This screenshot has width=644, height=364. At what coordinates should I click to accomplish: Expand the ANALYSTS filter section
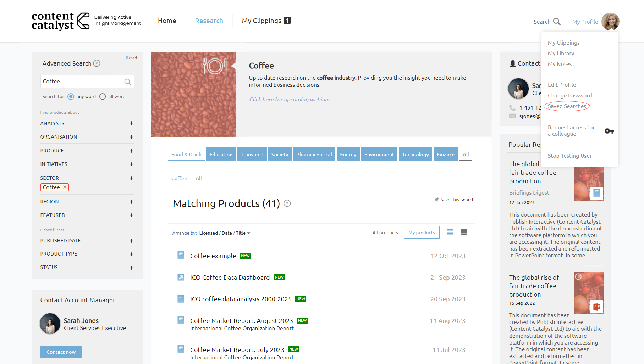point(131,123)
